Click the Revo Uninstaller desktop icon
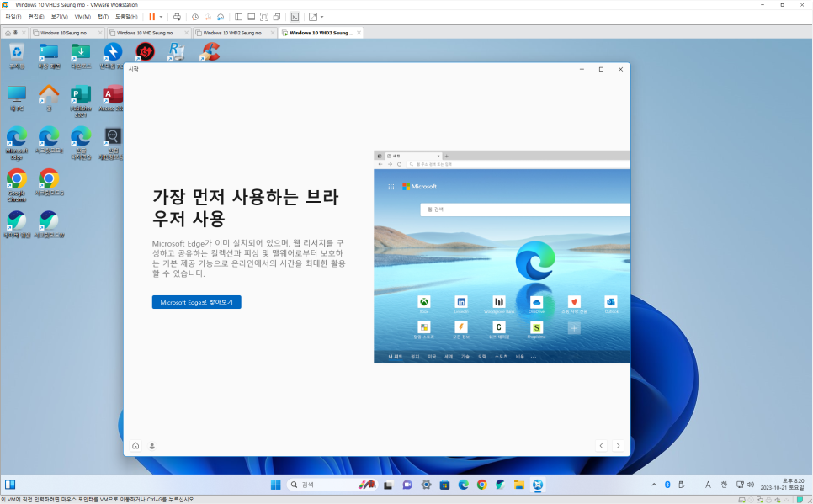The height and width of the screenshot is (504, 813). click(x=177, y=52)
